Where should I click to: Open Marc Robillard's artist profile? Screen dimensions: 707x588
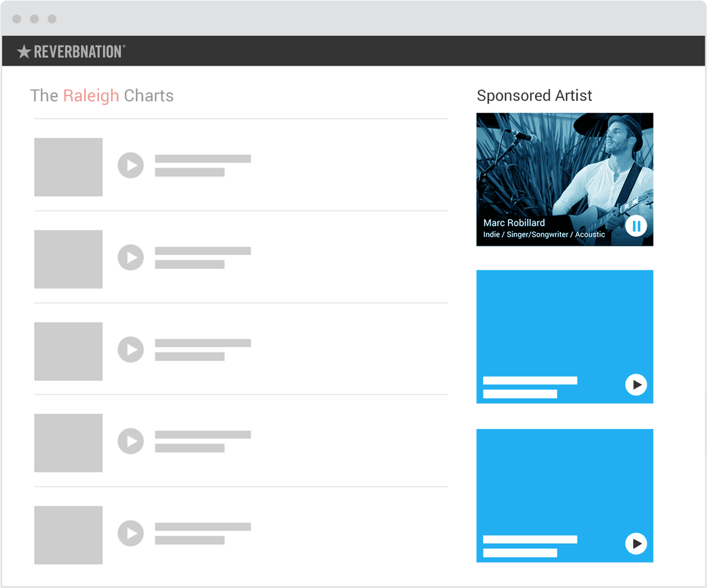(514, 223)
